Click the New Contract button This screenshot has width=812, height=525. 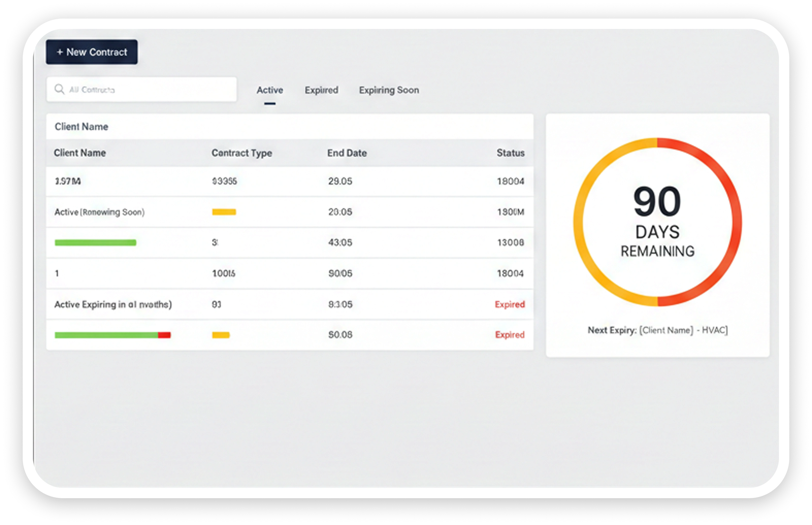tap(92, 52)
